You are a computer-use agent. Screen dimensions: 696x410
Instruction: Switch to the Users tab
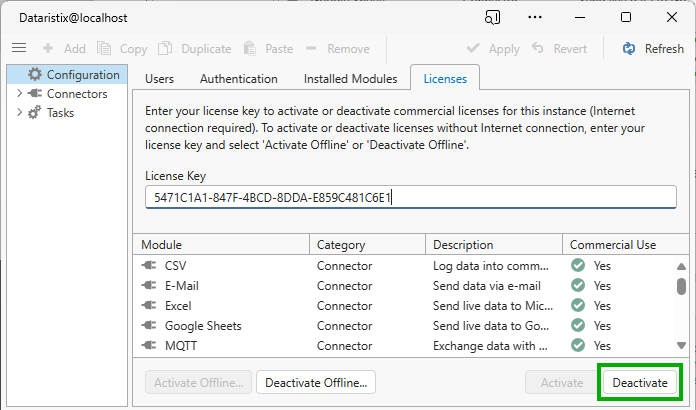pos(159,79)
